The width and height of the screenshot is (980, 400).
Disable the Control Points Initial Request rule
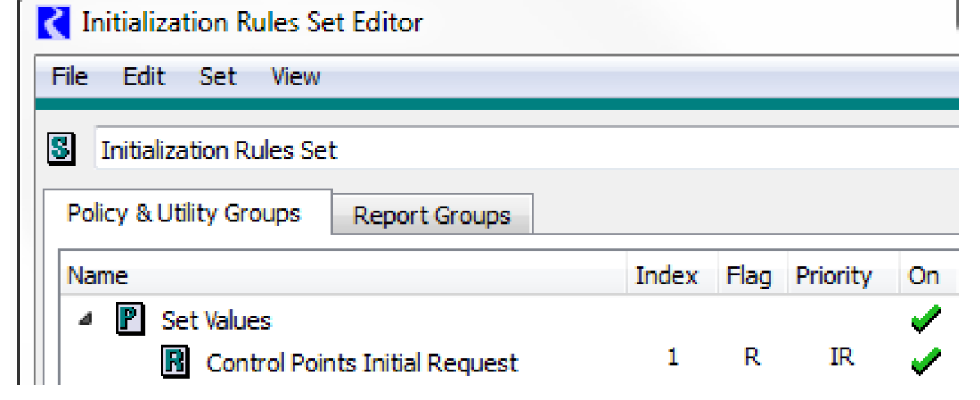925,361
